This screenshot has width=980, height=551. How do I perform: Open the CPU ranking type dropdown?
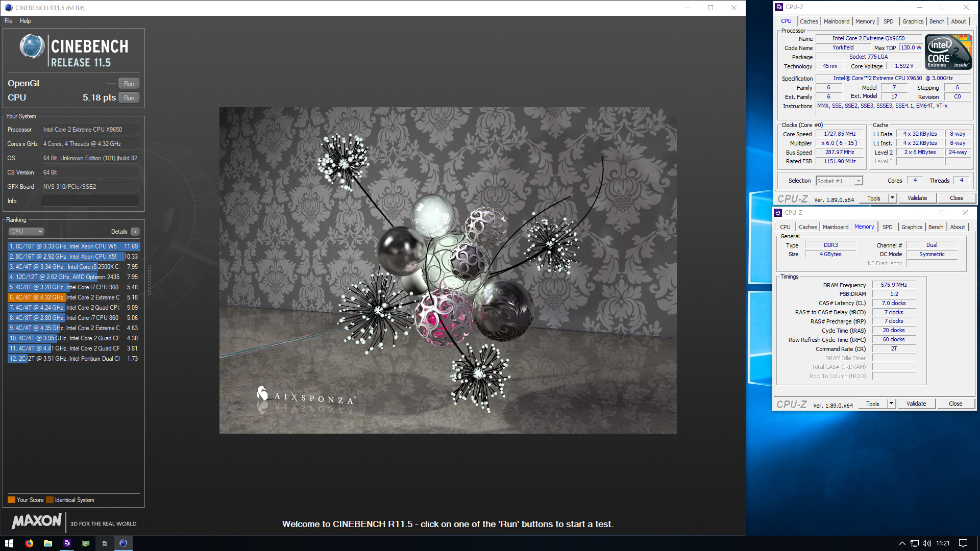pyautogui.click(x=26, y=232)
